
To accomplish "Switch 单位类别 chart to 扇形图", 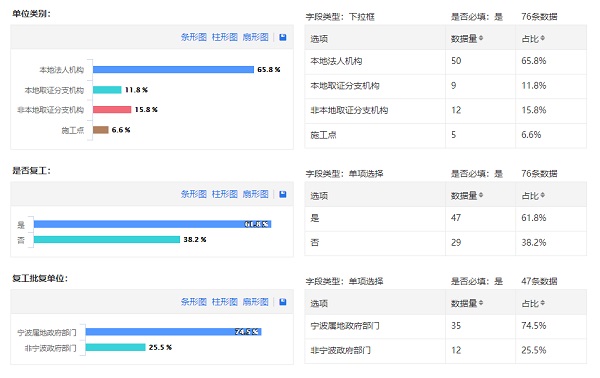I will tap(256, 37).
